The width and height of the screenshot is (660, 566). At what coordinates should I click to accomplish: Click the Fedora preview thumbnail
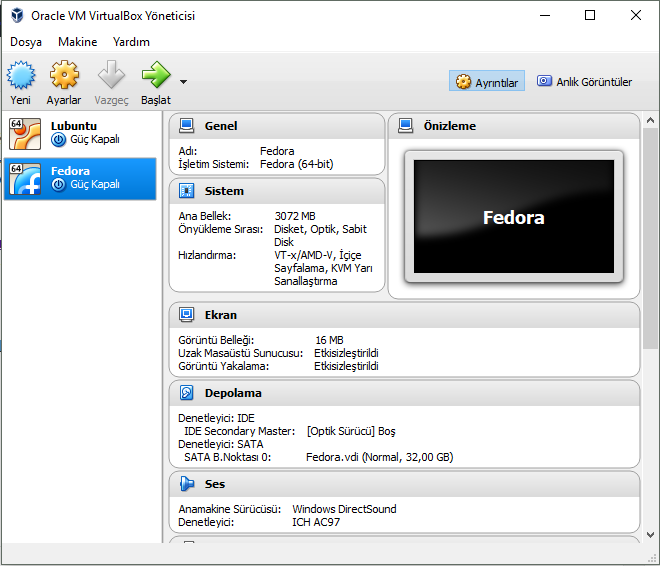[513, 217]
